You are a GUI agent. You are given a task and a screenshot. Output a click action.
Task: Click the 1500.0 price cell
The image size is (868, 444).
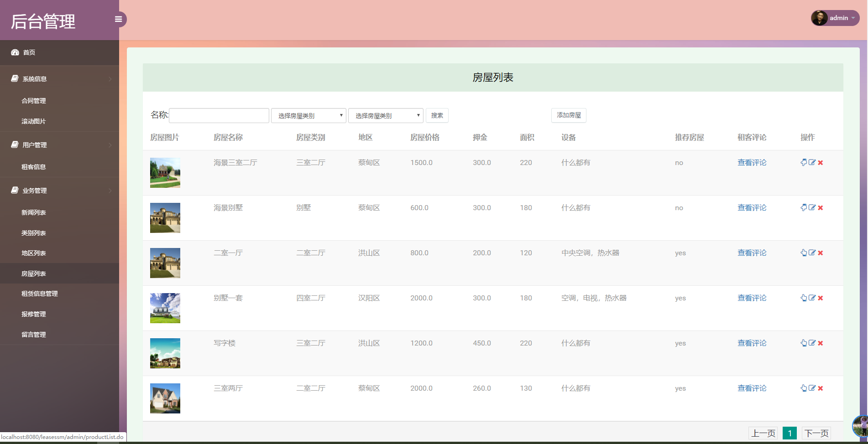[421, 163]
